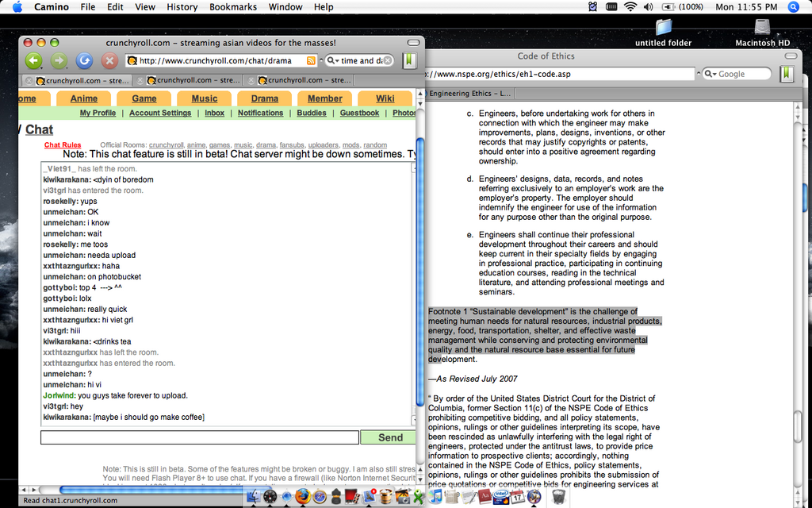The width and height of the screenshot is (812, 508).
Task: Open the Apple menu
Action: click(17, 6)
